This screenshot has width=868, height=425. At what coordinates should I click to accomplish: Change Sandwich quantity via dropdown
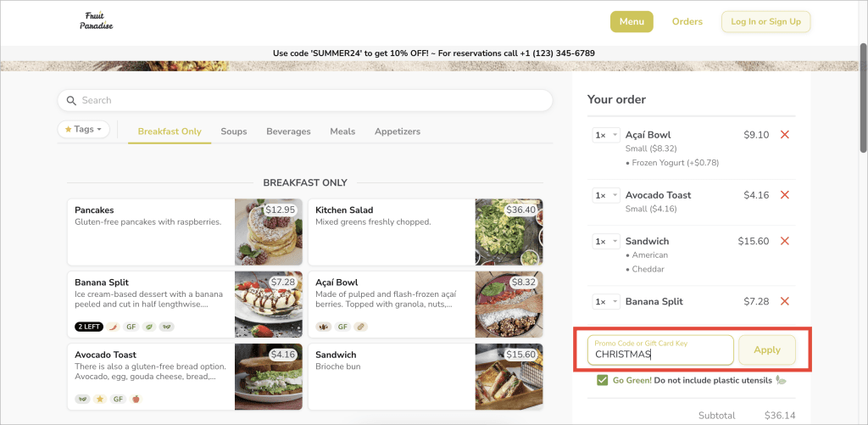pyautogui.click(x=605, y=242)
